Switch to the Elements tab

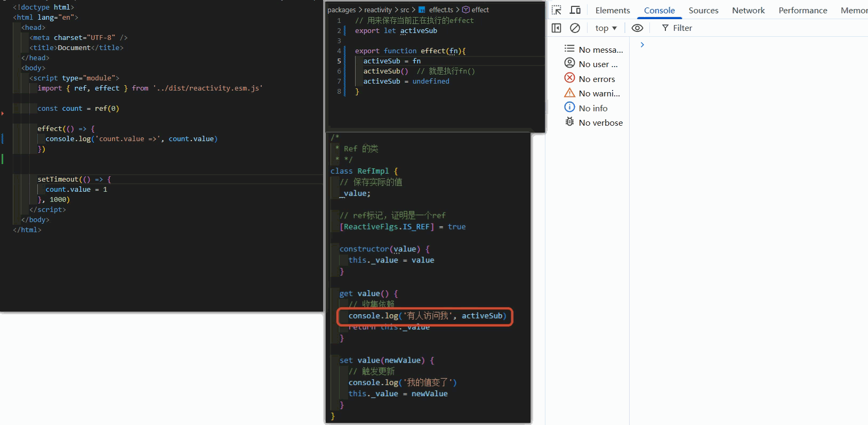pyautogui.click(x=613, y=10)
